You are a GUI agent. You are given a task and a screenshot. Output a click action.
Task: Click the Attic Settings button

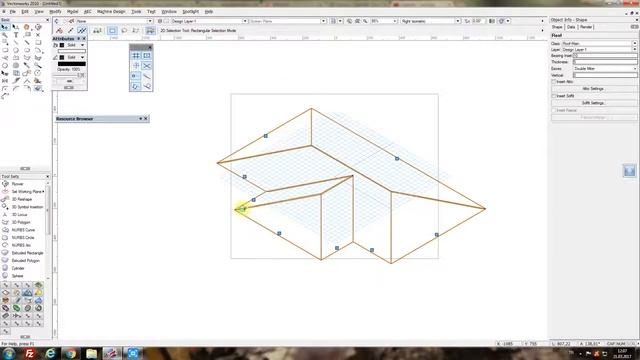coord(593,89)
